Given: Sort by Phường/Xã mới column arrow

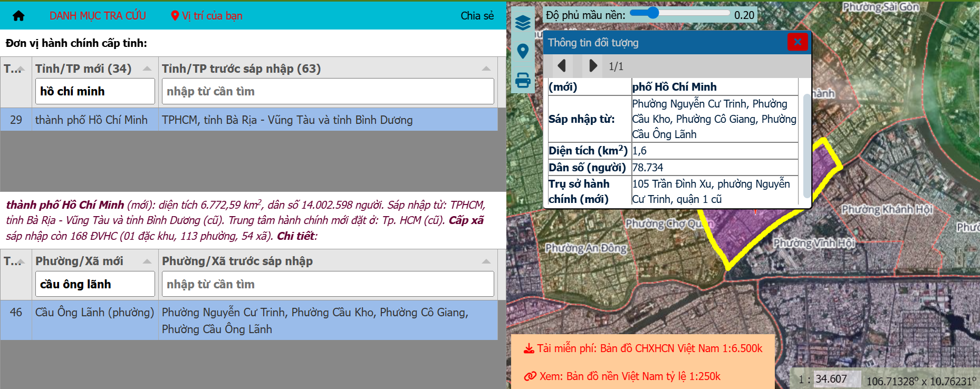Looking at the screenshot, I should coord(147,261).
